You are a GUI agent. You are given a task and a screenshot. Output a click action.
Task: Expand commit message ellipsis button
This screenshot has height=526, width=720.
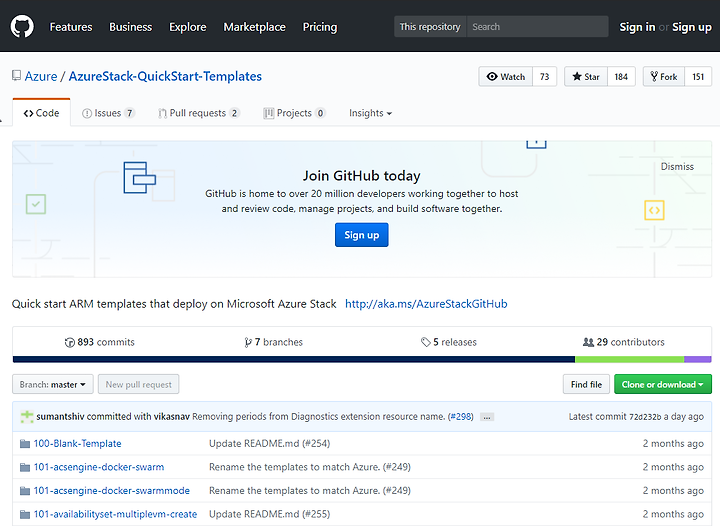pos(487,417)
